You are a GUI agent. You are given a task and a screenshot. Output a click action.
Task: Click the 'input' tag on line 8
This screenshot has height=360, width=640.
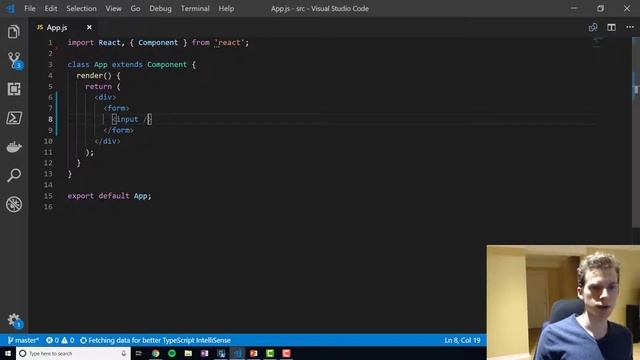tap(127, 119)
